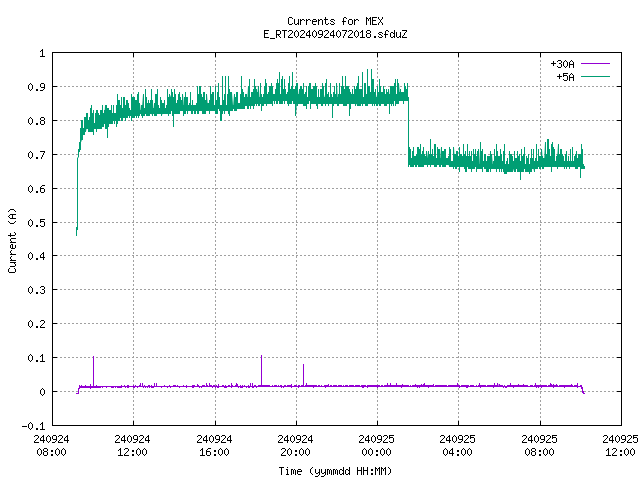Click the y-axis tick value 1

click(42, 53)
